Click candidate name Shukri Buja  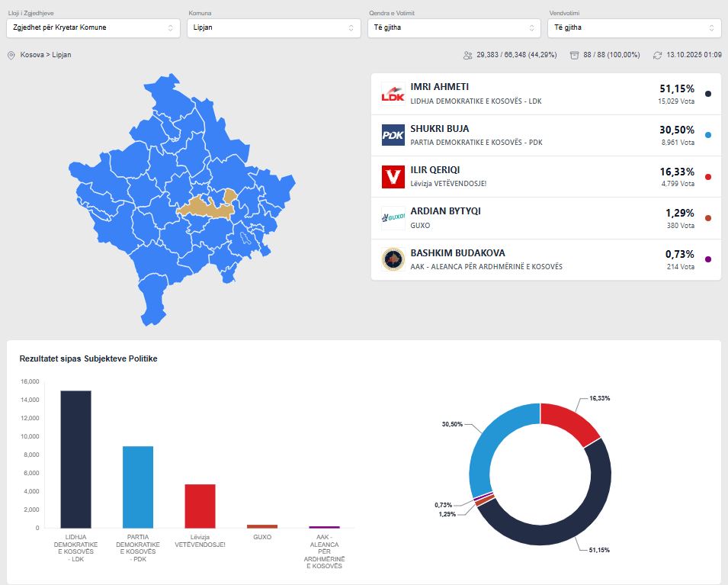(440, 128)
